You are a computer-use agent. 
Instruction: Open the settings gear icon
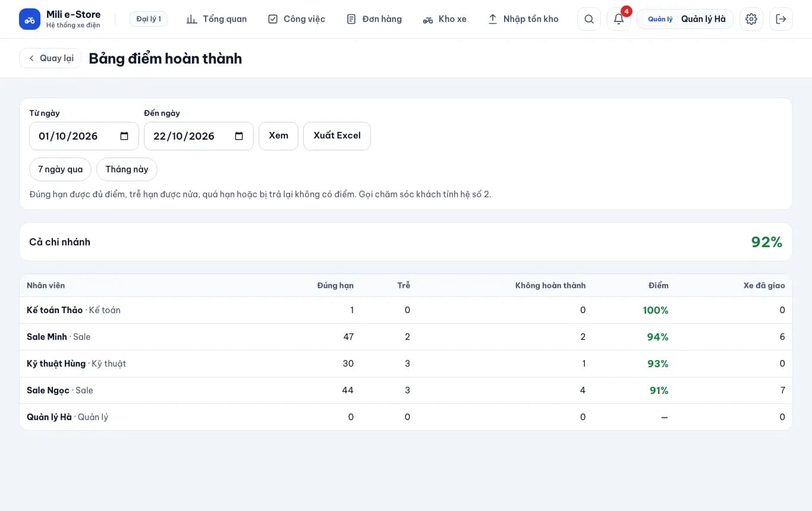click(x=751, y=19)
